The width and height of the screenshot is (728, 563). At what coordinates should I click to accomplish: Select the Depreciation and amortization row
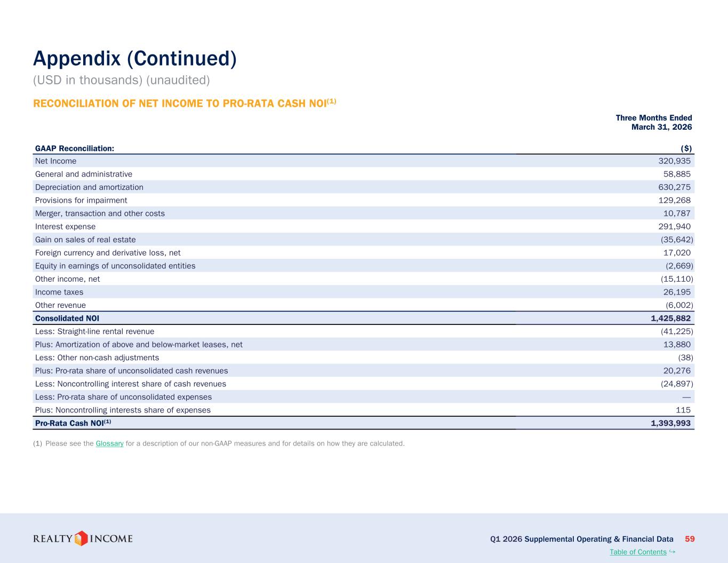(x=364, y=187)
